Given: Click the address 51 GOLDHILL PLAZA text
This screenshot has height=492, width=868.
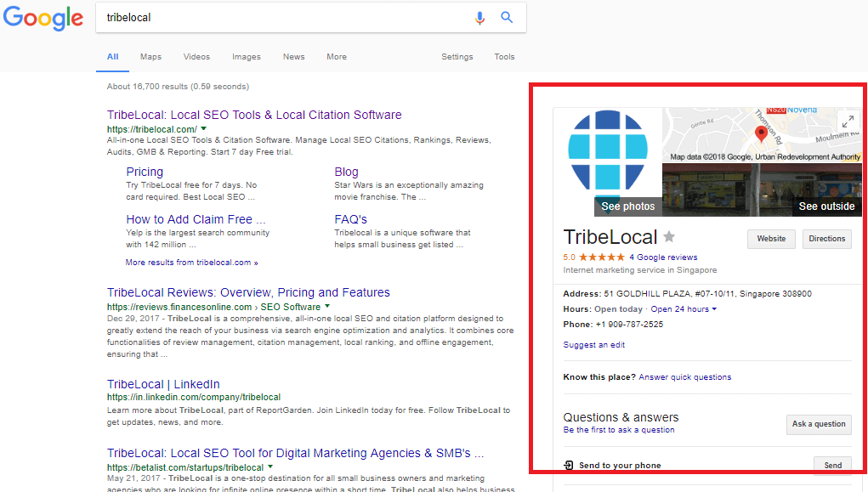Looking at the screenshot, I should point(707,294).
